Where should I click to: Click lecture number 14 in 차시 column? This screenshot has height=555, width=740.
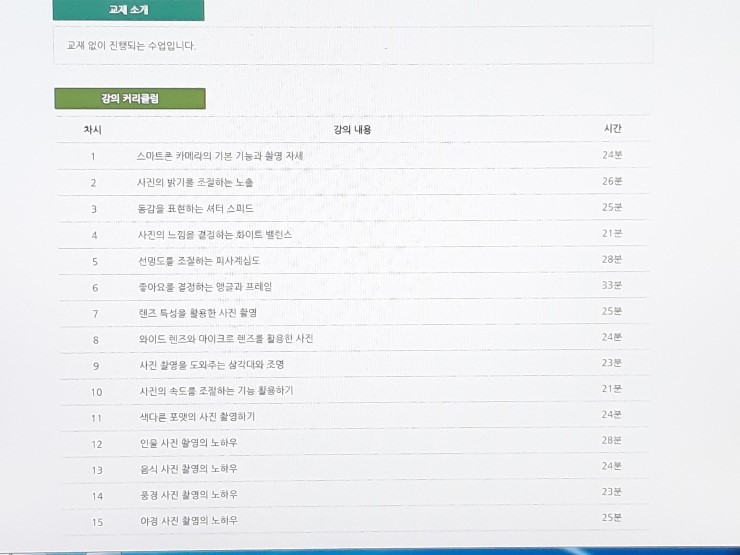pyautogui.click(x=97, y=496)
